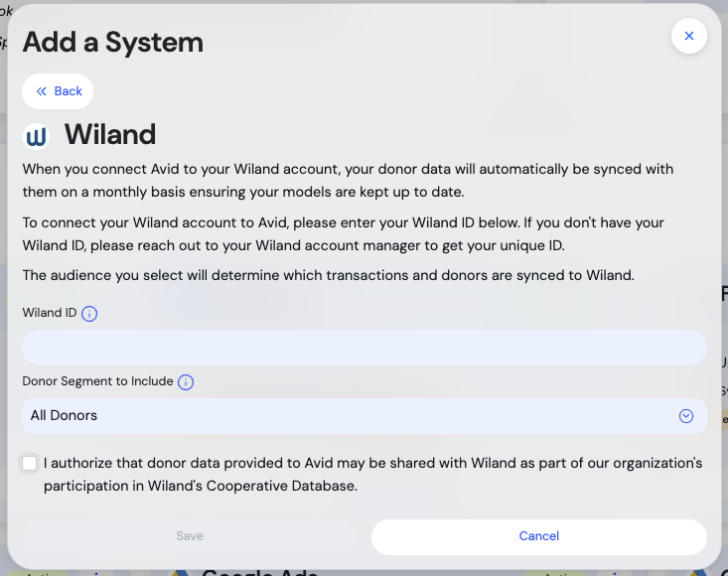Click the Add a System dialog title
728x576 pixels.
coord(113,42)
